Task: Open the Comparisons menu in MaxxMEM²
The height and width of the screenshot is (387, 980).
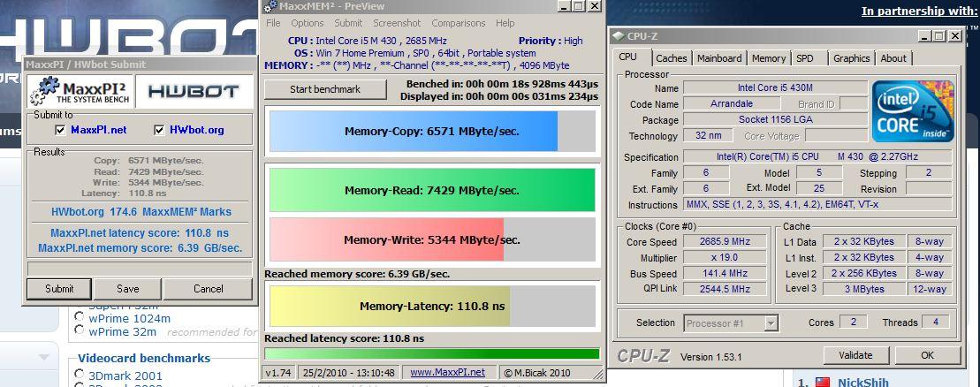Action: coord(458,23)
